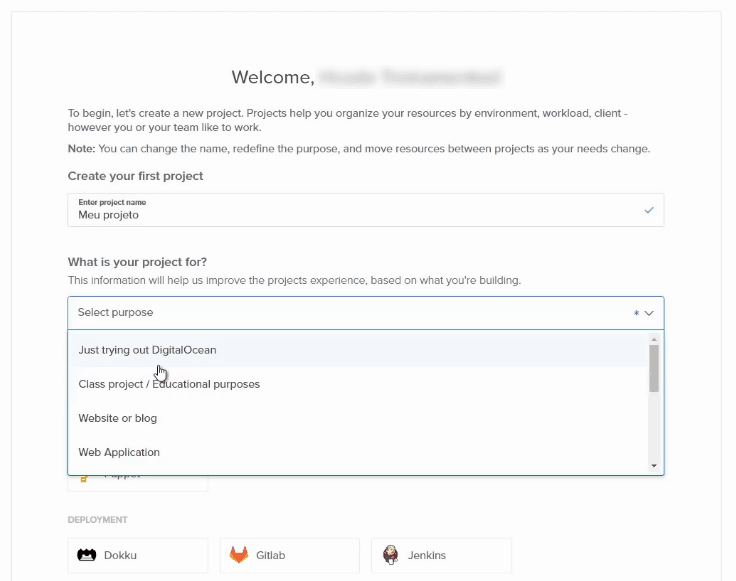
Task: Expand the Select purpose dropdown chevron
Action: click(x=649, y=313)
